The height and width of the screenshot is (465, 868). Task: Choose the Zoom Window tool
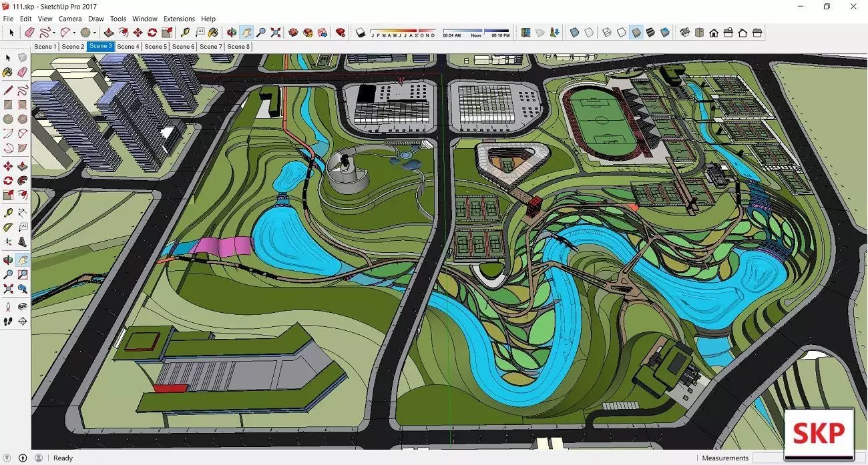(x=23, y=274)
